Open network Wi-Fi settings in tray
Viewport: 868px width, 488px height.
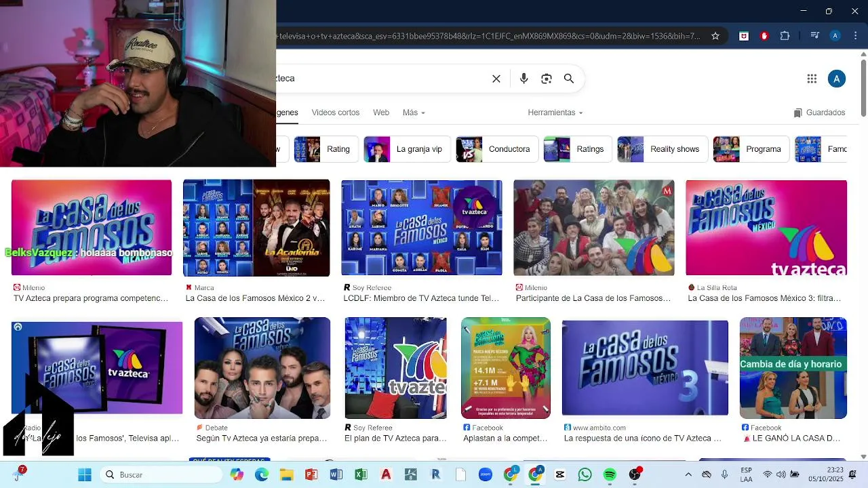(767, 474)
